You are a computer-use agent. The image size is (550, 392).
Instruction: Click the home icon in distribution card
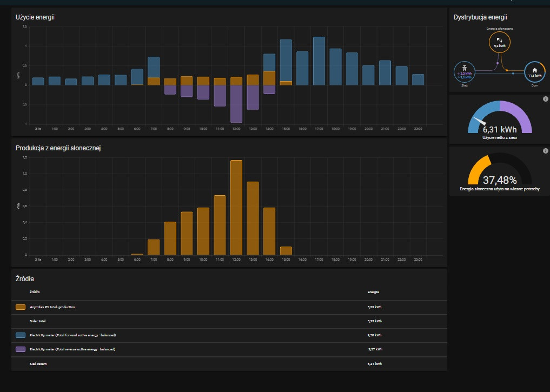534,70
